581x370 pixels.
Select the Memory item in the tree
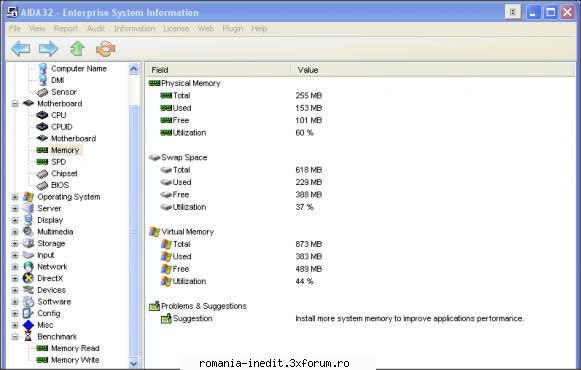click(65, 150)
